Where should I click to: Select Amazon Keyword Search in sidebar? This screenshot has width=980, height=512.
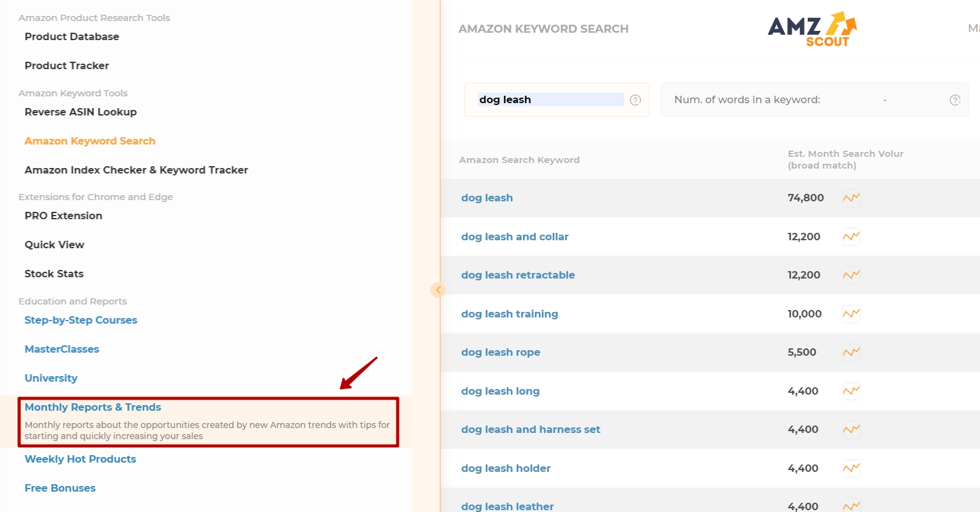(90, 141)
